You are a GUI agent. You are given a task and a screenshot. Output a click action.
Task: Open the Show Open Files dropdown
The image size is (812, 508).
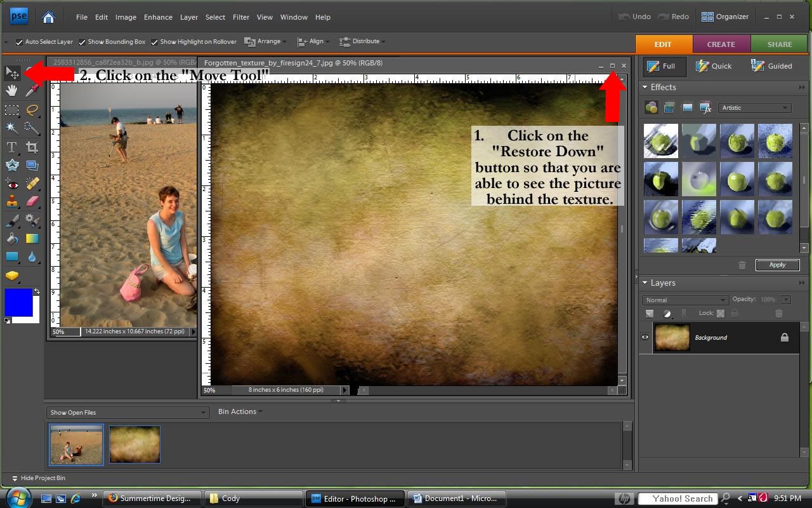tap(128, 412)
